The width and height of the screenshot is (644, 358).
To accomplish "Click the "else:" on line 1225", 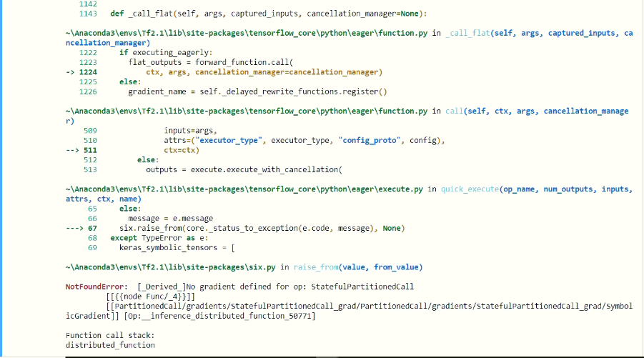I will 130,81.
